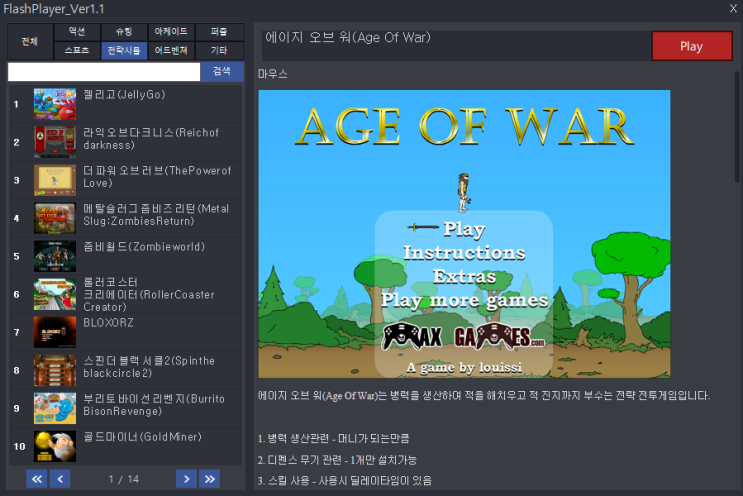
Task: Click the 검색 search button
Action: pos(222,72)
